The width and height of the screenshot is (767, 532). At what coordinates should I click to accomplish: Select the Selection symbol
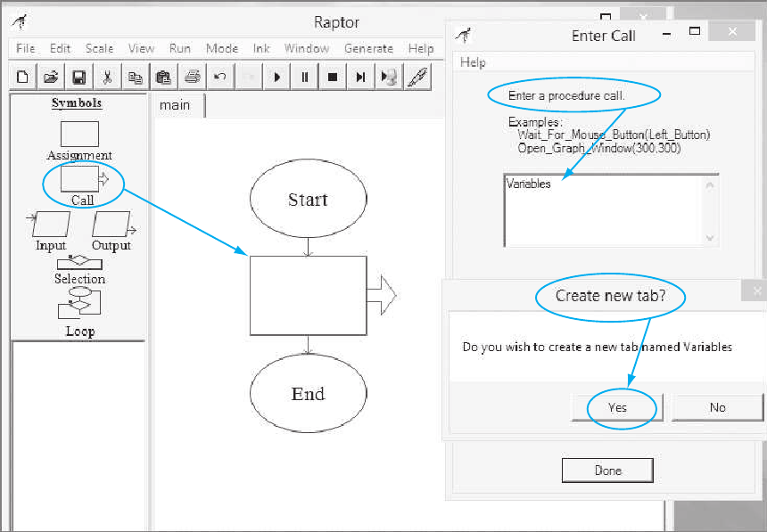79,264
